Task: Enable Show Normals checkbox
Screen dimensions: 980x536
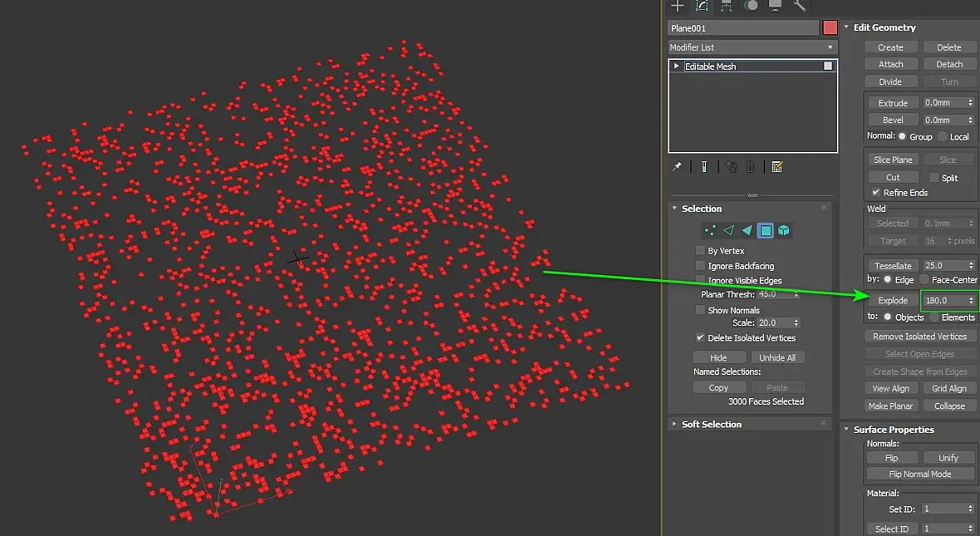Action: click(x=700, y=310)
